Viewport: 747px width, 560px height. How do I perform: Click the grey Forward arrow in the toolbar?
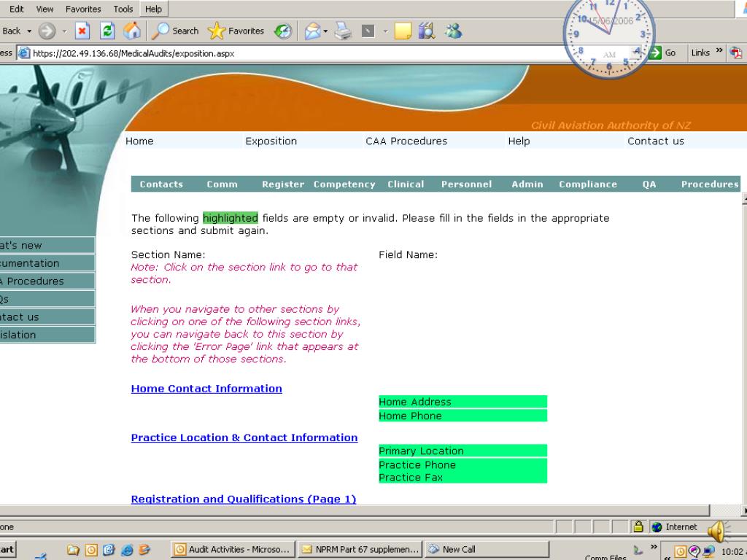click(x=47, y=31)
